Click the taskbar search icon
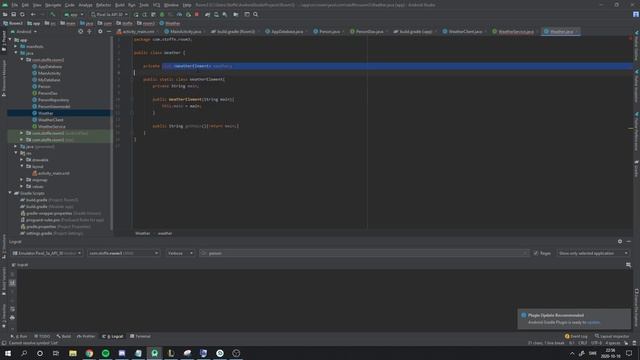Image resolution: width=640 pixels, height=360 pixels. [24, 353]
